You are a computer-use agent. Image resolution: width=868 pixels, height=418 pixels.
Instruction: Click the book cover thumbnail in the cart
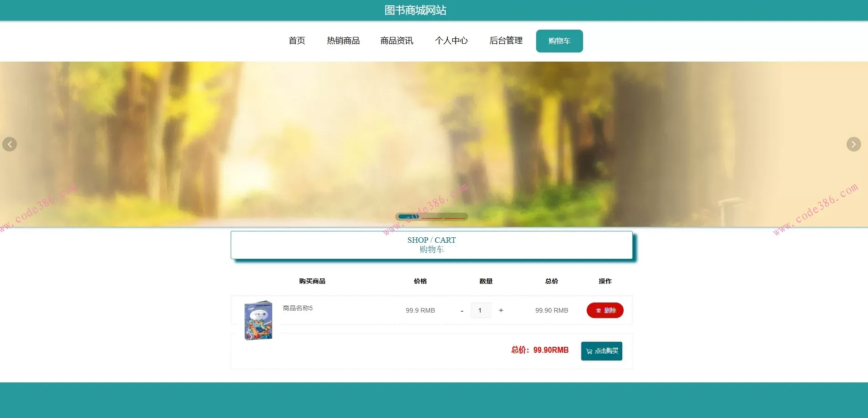(258, 320)
